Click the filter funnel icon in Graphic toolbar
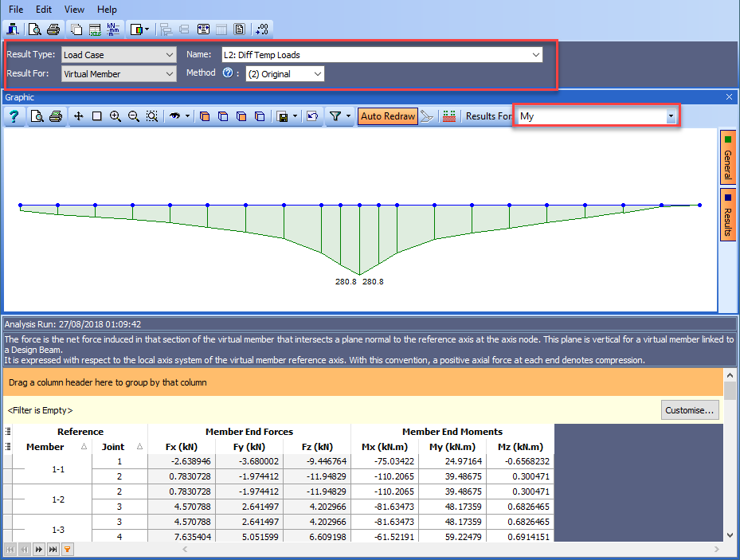 click(335, 116)
